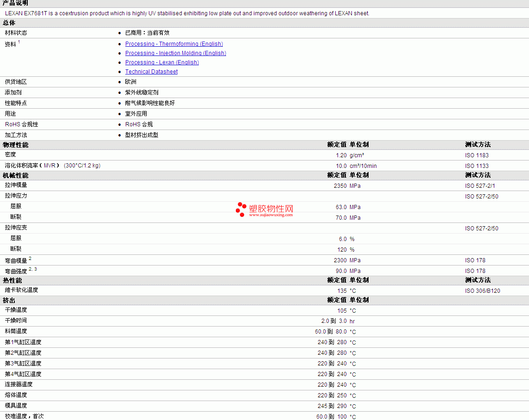Click the 溶化体积流率 (MVR) row label
Viewport: 529px width, 420px height.
pyautogui.click(x=53, y=166)
